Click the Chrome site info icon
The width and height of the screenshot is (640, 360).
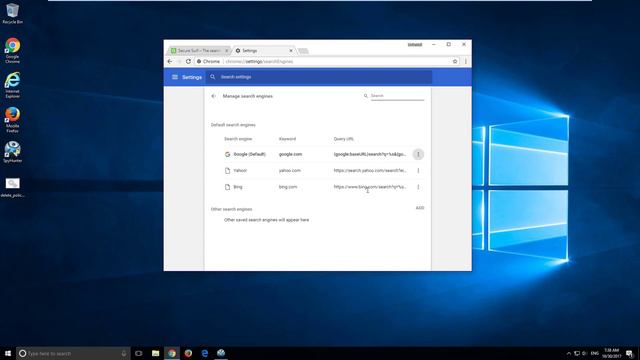tap(199, 61)
